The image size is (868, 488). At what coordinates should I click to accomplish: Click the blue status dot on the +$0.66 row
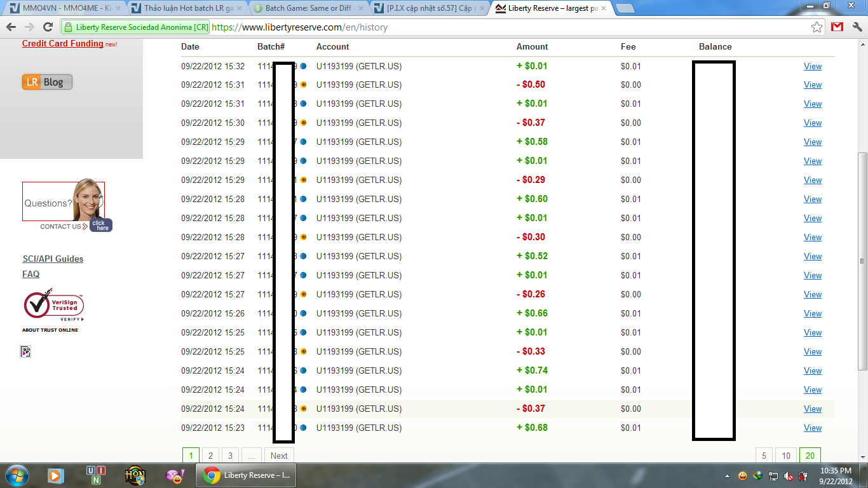tap(303, 313)
